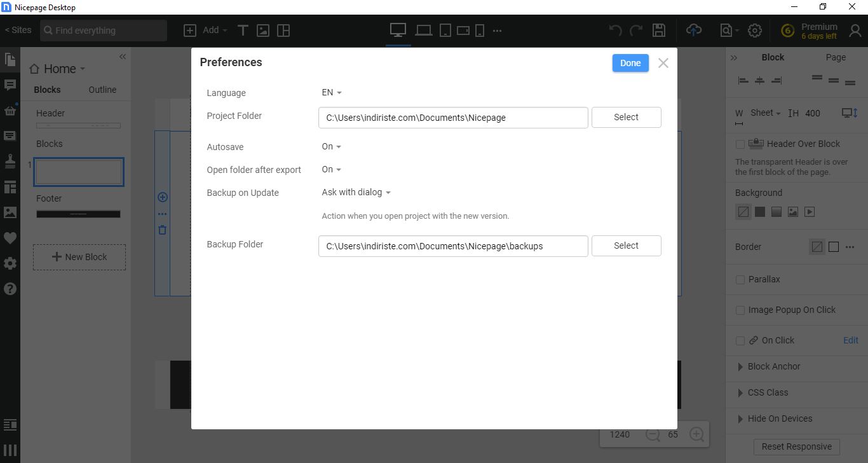Switch to the Outline tab

[x=102, y=90]
